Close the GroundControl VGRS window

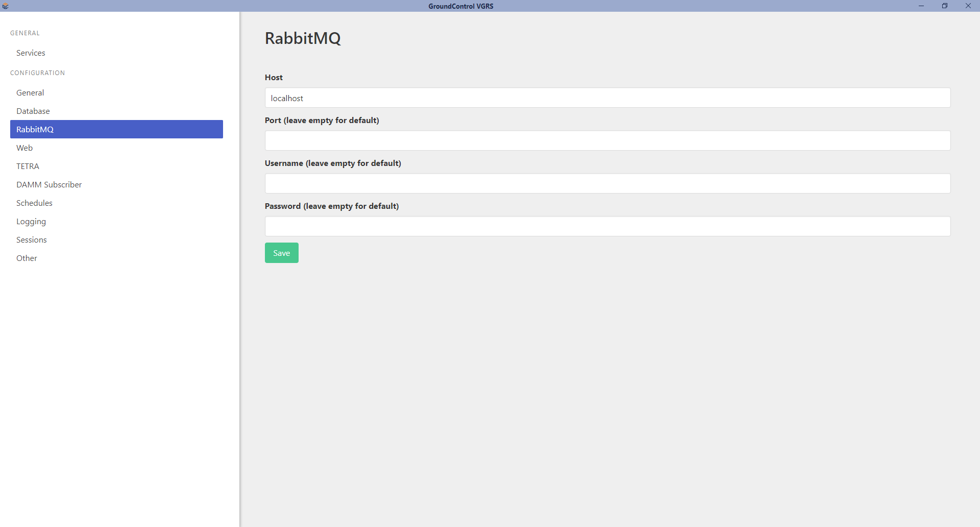(x=968, y=6)
